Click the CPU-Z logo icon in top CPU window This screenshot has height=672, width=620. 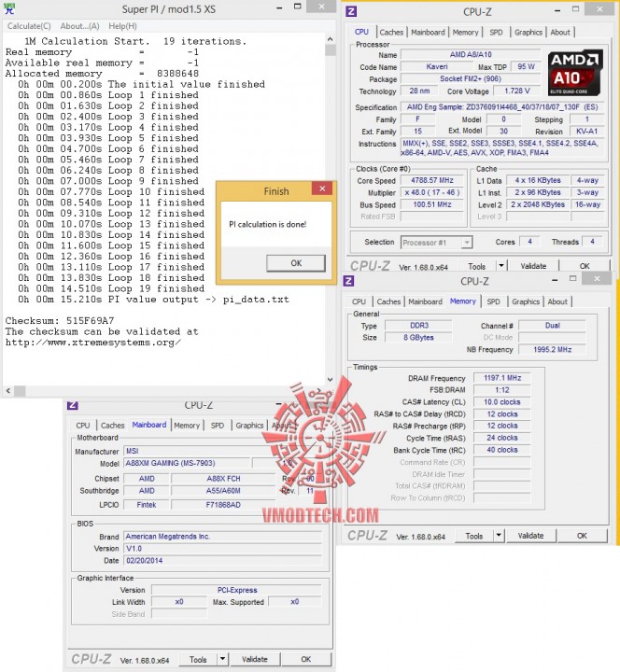click(x=351, y=11)
